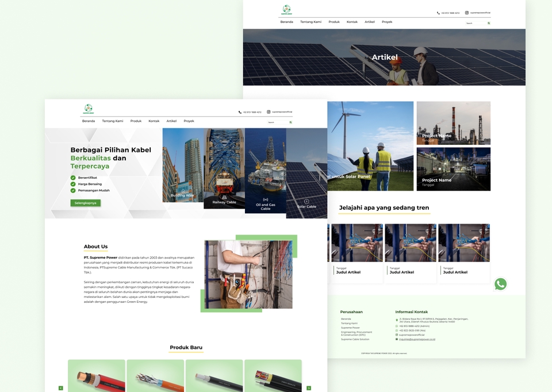Open Produk in the homepage navigation
Viewport: 552px width, 392px height.
point(136,121)
